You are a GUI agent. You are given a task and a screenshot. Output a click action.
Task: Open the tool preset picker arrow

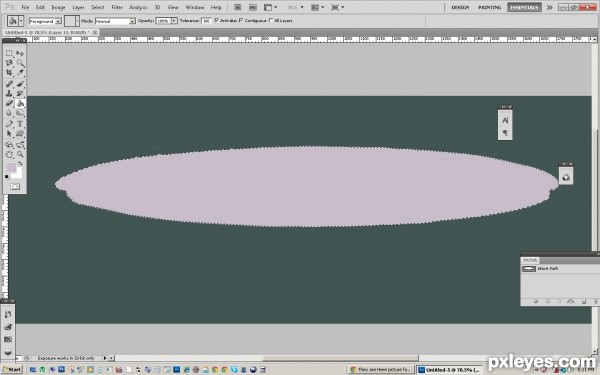pos(21,21)
